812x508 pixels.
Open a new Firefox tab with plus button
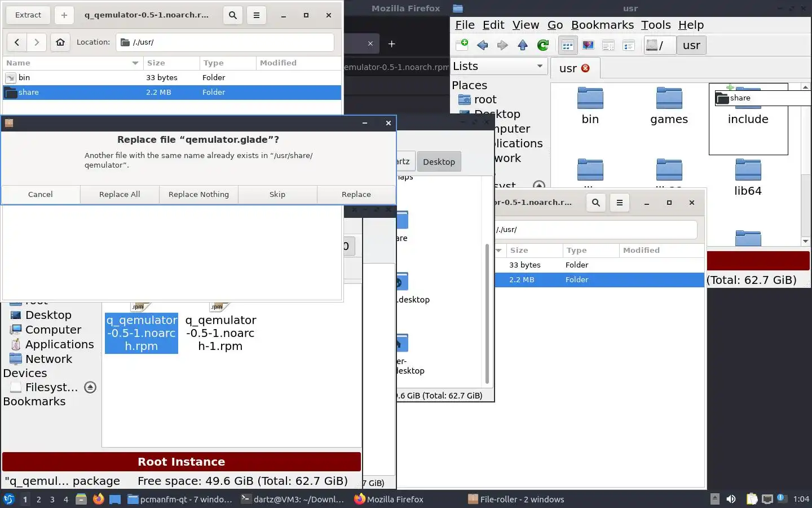click(x=392, y=43)
